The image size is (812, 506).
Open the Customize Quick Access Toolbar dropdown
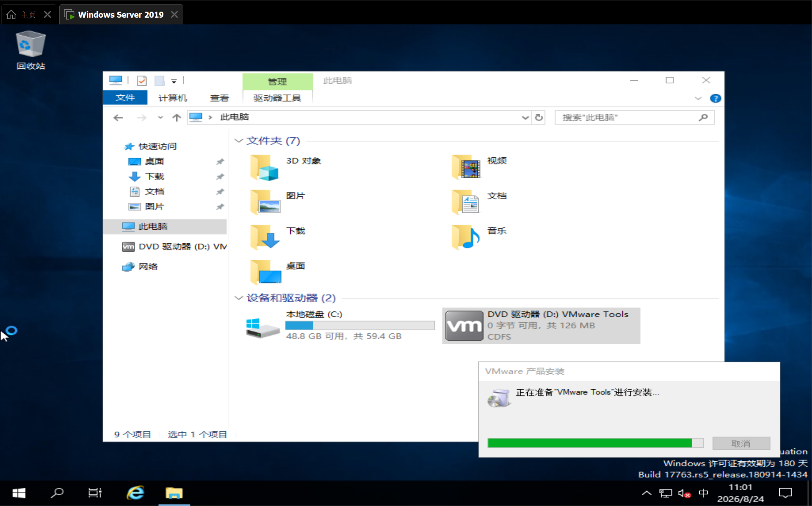174,81
